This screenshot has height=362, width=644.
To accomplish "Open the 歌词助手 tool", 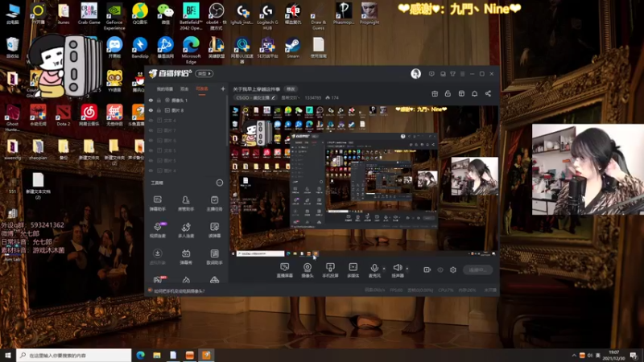I will pyautogui.click(x=214, y=257).
